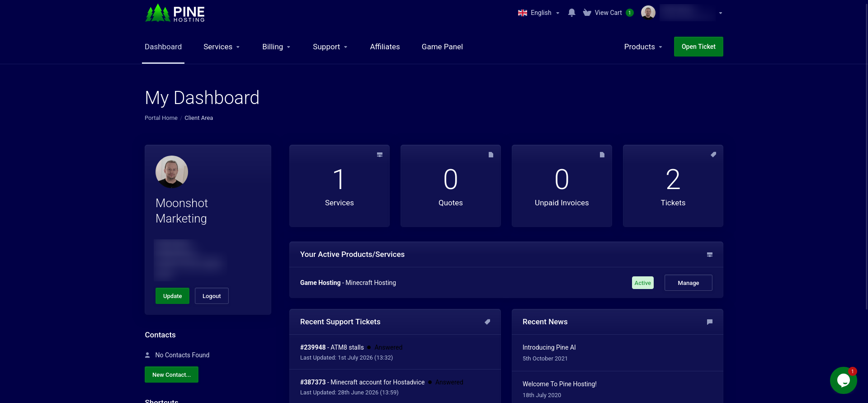Viewport: 868px width, 403px height.
Task: Open the Billing dropdown menu
Action: 276,47
